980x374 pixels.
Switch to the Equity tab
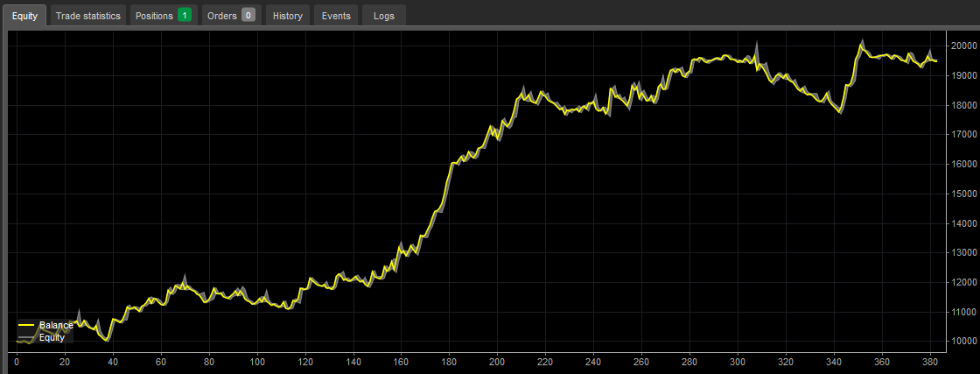[x=25, y=16]
